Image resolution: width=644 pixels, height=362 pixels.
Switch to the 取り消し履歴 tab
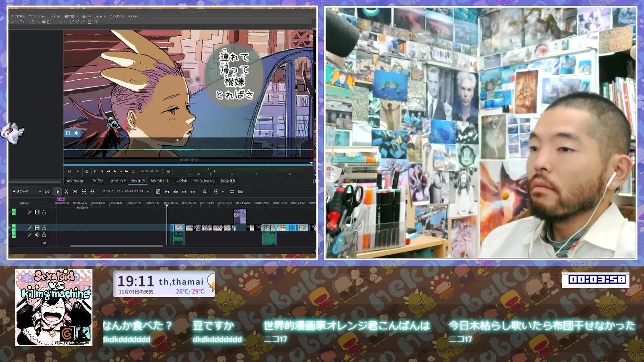pos(228,181)
